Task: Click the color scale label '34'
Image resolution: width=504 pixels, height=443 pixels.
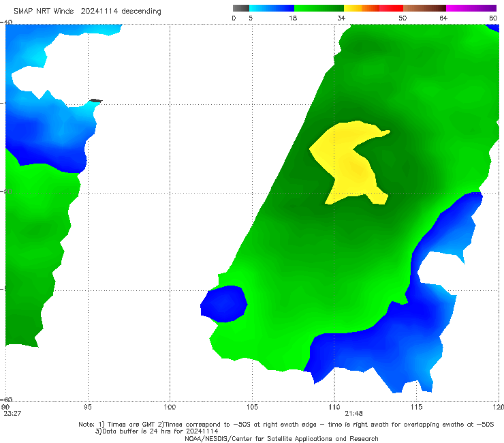Action: click(x=341, y=18)
